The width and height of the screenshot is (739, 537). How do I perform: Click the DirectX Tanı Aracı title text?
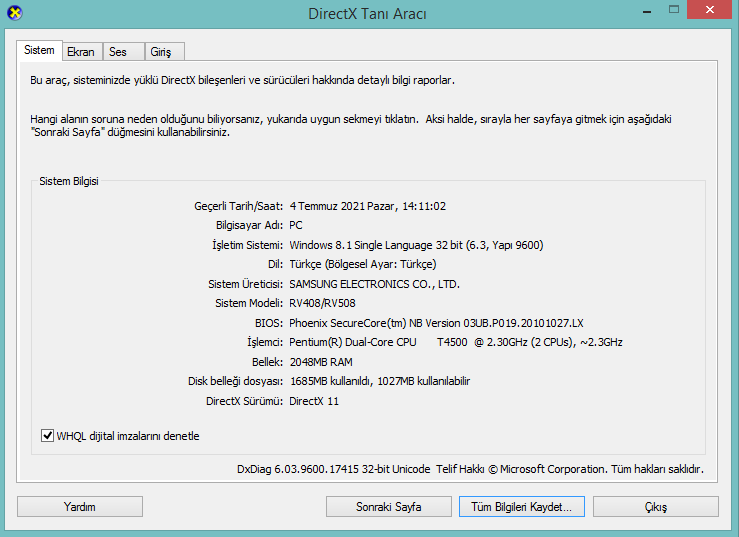[x=367, y=14]
